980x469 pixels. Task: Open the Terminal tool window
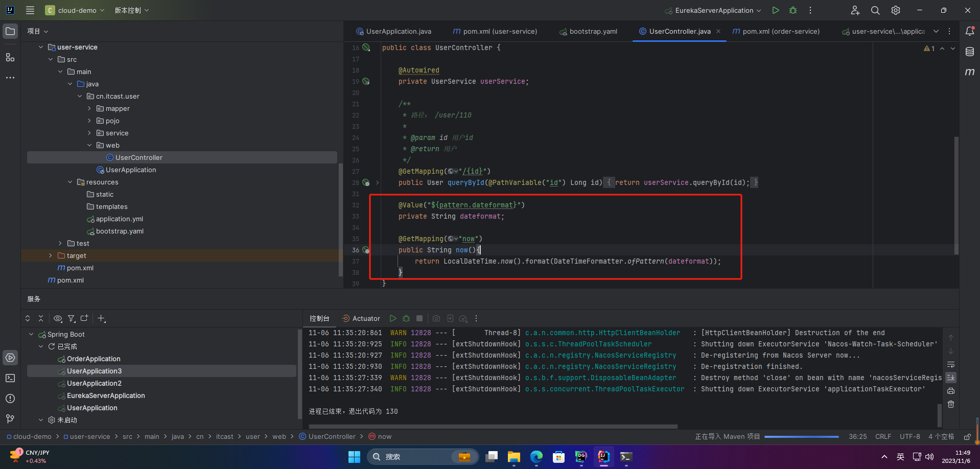(10, 378)
